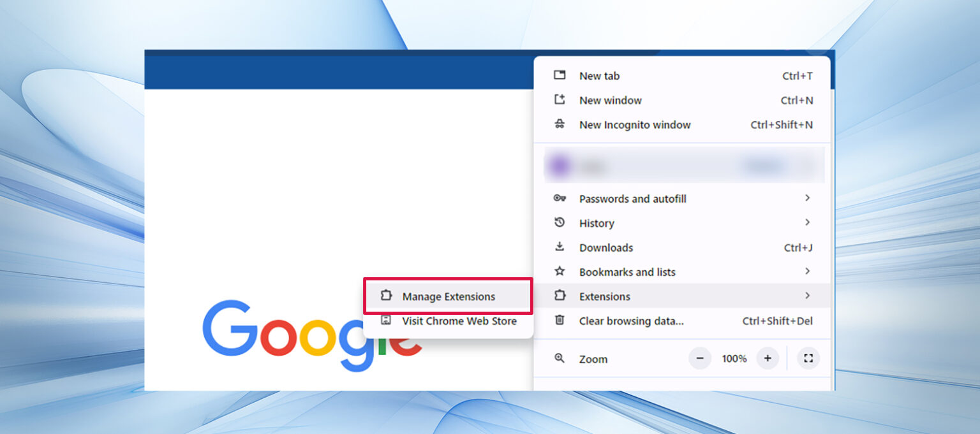Select Manage Extensions from the submenu
980x434 pixels.
click(x=449, y=296)
